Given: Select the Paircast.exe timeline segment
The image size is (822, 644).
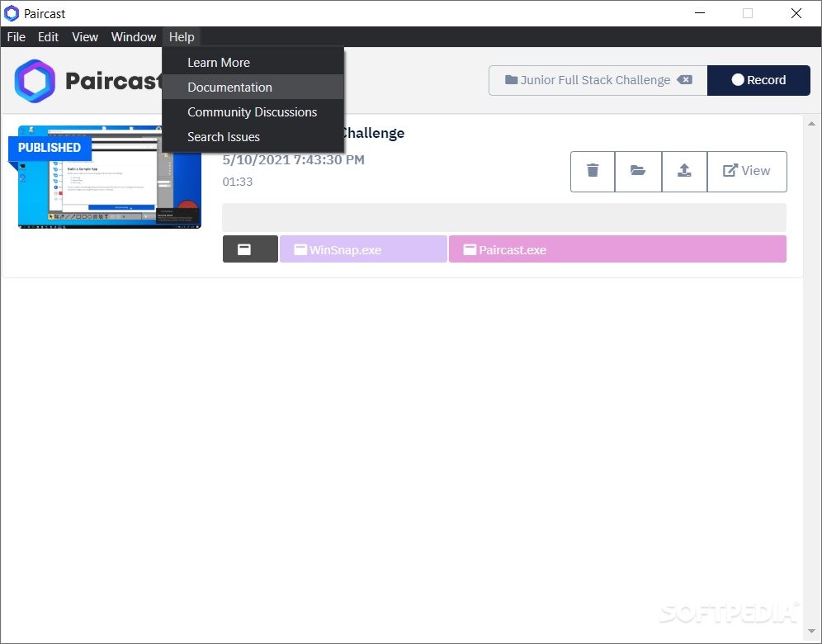Looking at the screenshot, I should click(617, 249).
